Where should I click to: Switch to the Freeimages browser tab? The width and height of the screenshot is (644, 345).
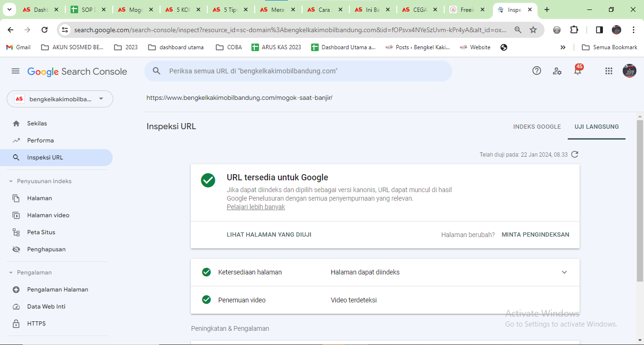pyautogui.click(x=468, y=9)
